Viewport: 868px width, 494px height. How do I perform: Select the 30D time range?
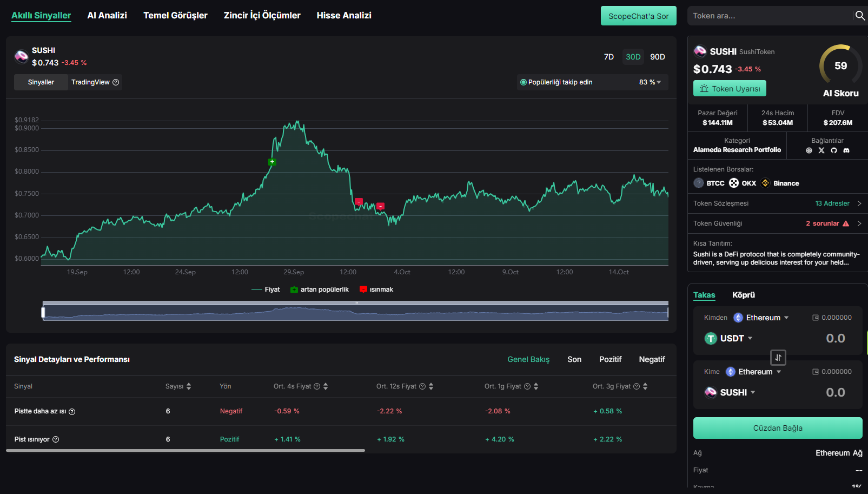pyautogui.click(x=633, y=57)
